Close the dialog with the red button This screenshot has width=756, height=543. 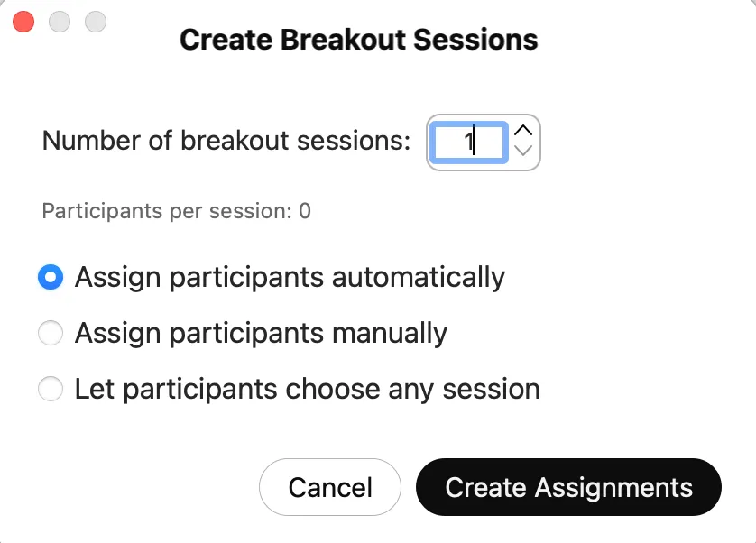click(23, 21)
